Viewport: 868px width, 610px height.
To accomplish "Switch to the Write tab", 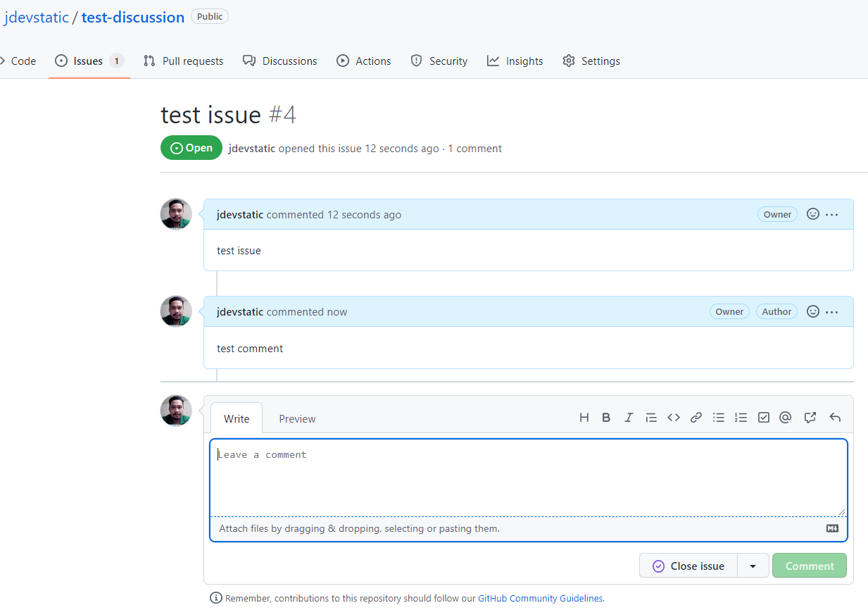I will [x=237, y=418].
